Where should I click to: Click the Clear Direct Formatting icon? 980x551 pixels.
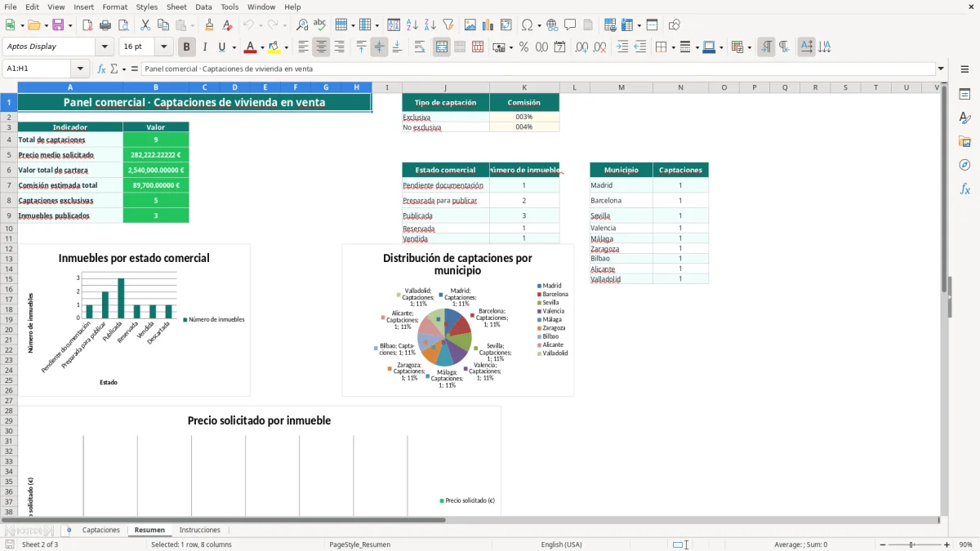tap(227, 25)
